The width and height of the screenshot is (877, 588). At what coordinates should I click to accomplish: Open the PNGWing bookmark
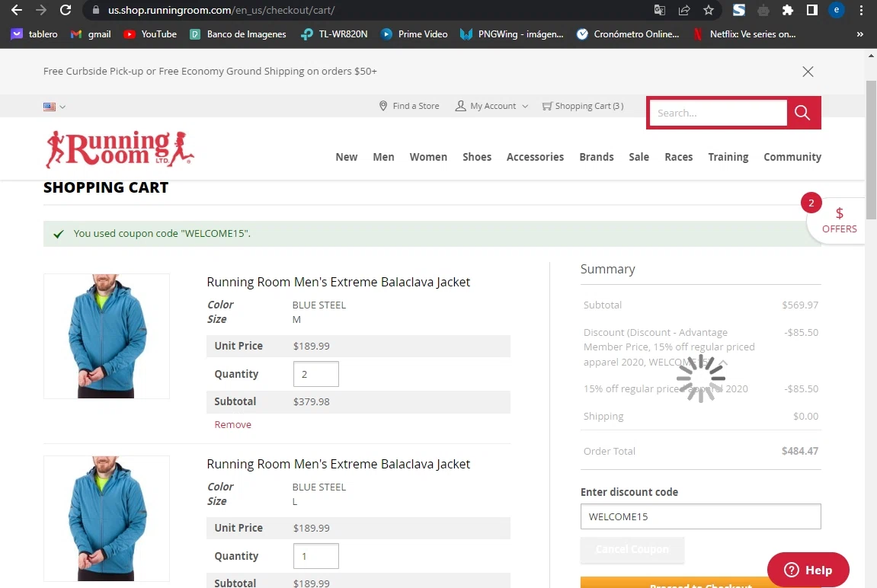click(x=511, y=34)
